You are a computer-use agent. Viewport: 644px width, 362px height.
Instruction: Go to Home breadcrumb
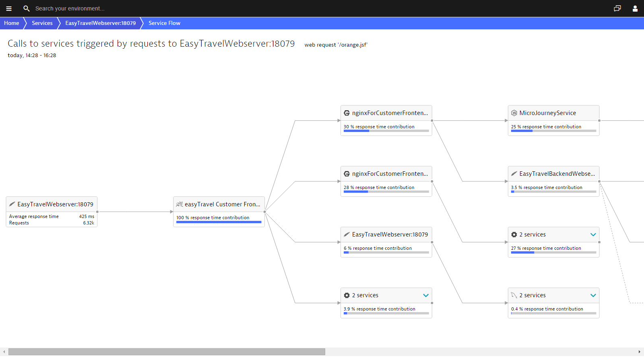tap(12, 23)
